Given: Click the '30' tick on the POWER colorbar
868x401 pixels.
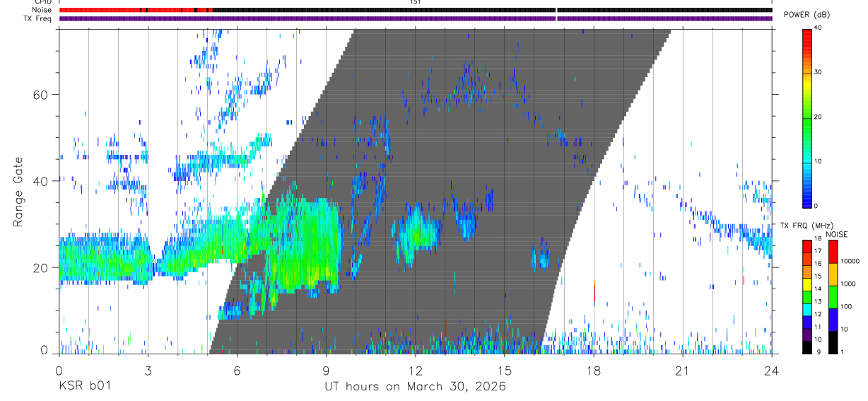Looking at the screenshot, I should pos(819,73).
